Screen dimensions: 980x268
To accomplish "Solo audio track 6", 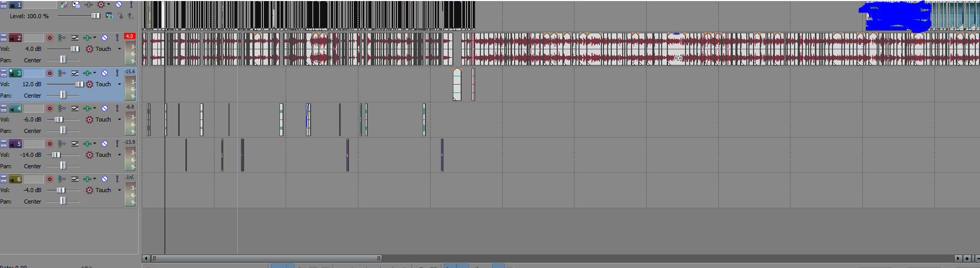I will 117,179.
